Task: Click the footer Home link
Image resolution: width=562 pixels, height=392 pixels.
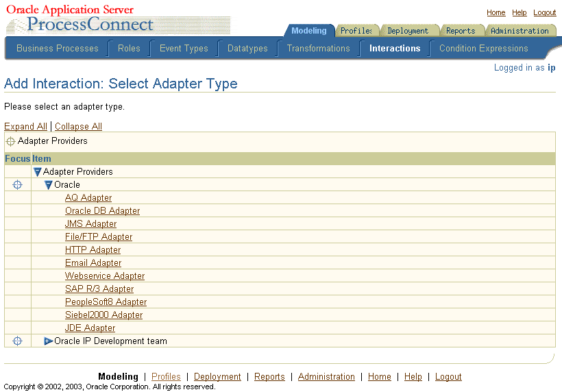Action: pos(380,377)
